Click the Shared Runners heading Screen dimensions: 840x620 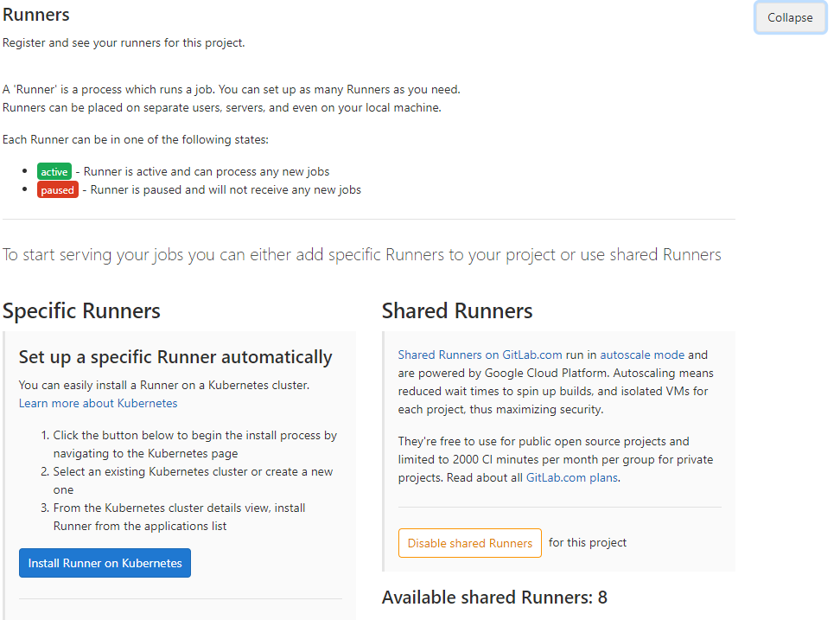(457, 310)
